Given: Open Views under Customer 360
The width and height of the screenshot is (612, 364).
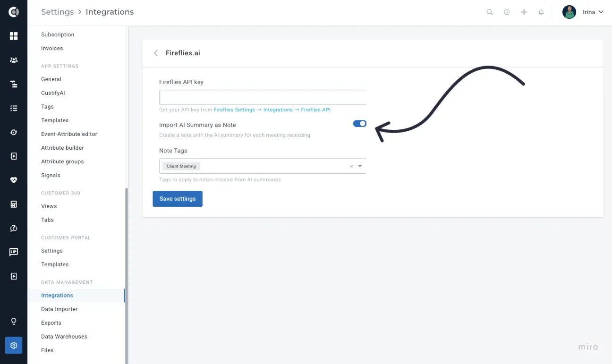Looking at the screenshot, I should 49,206.
